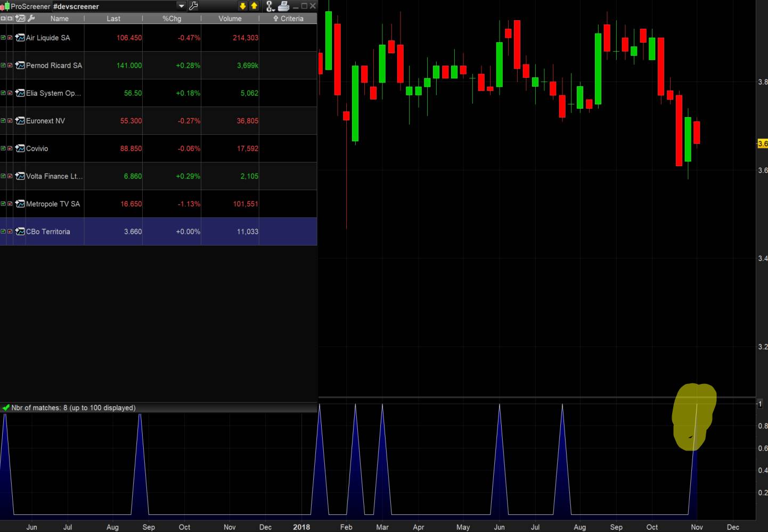Click the green buy icon for Elia System Op...
Screen dimensions: 768x532
click(3, 93)
